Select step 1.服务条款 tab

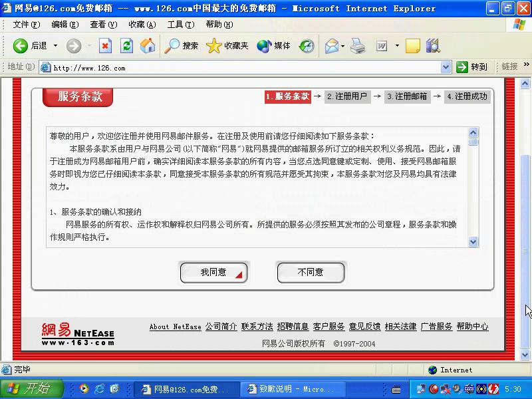[288, 96]
